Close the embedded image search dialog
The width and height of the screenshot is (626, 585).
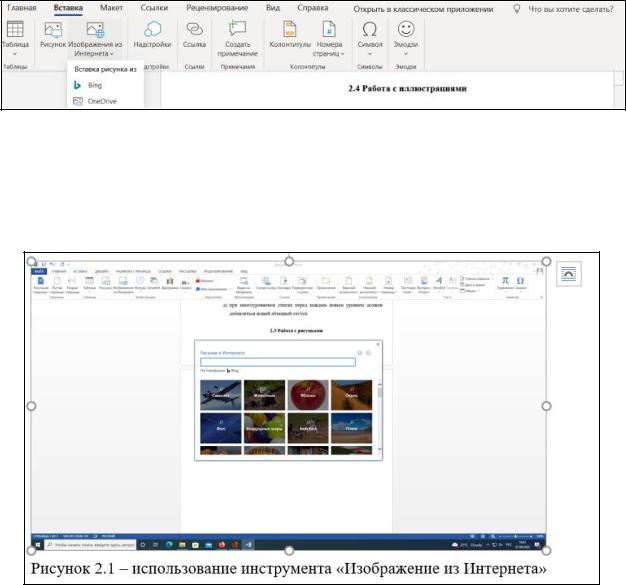378,344
